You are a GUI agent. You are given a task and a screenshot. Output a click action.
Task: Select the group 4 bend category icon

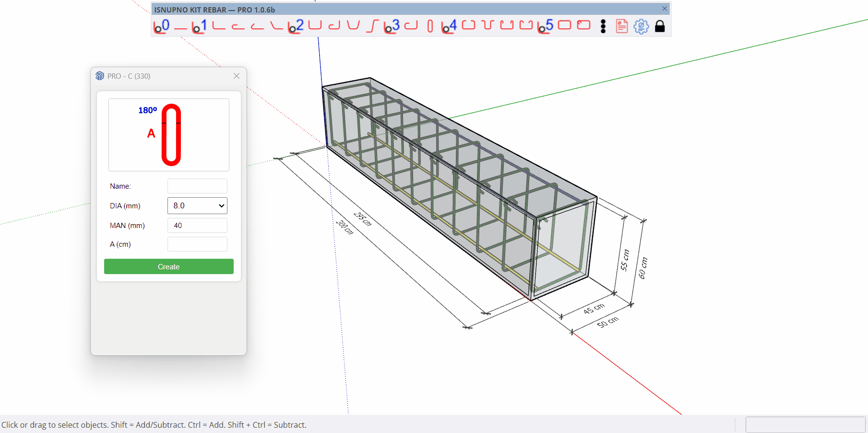click(x=449, y=26)
